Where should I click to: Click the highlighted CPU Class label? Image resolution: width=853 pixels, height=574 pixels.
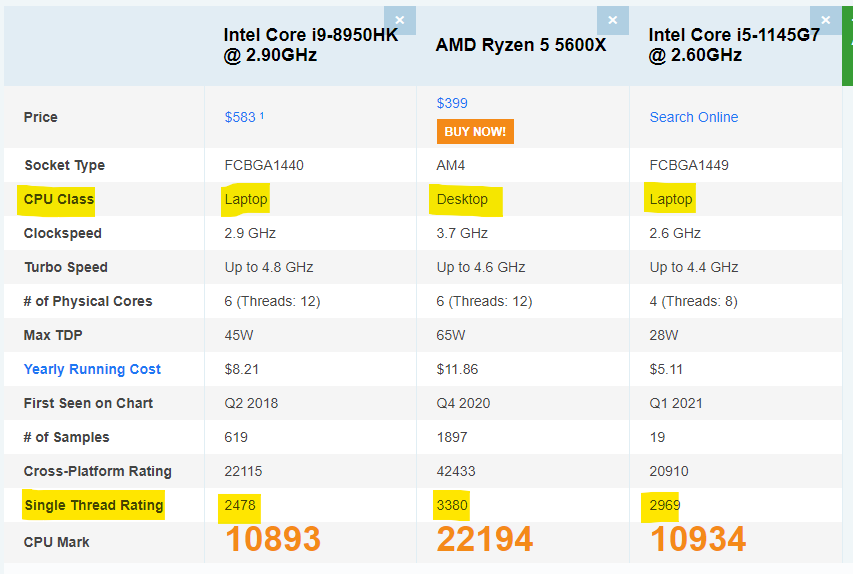pos(59,199)
